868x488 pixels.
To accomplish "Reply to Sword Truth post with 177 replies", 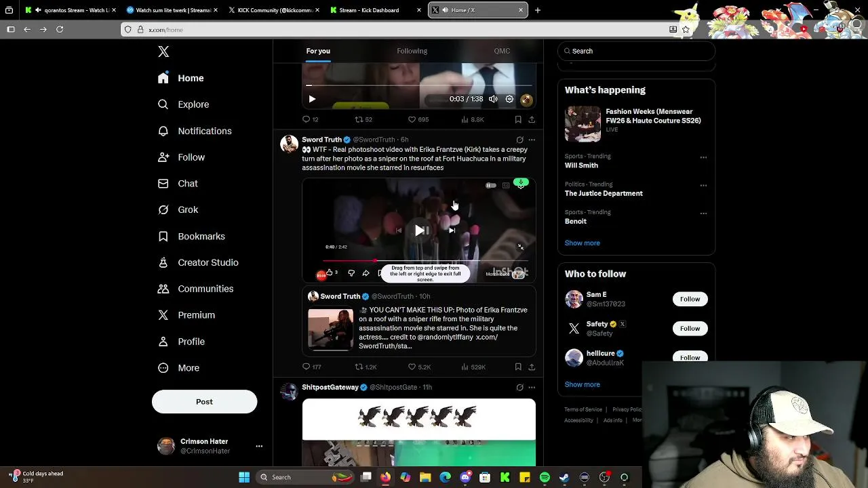I will click(311, 367).
